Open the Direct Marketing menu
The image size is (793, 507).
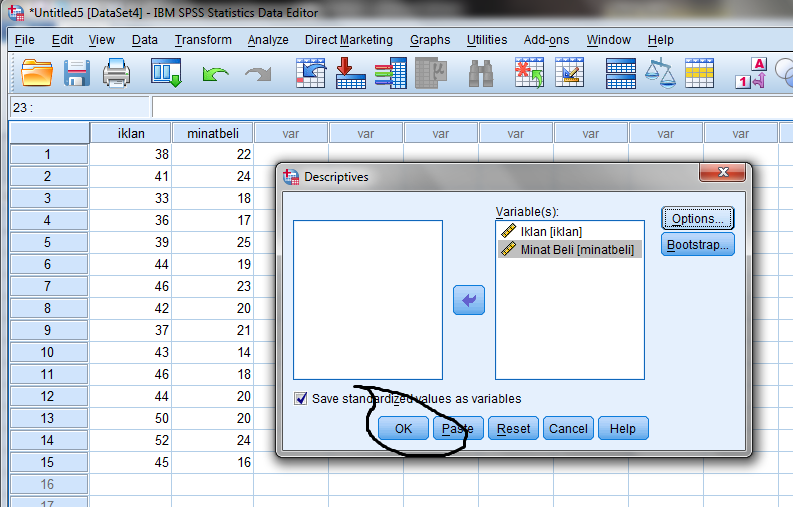348,39
